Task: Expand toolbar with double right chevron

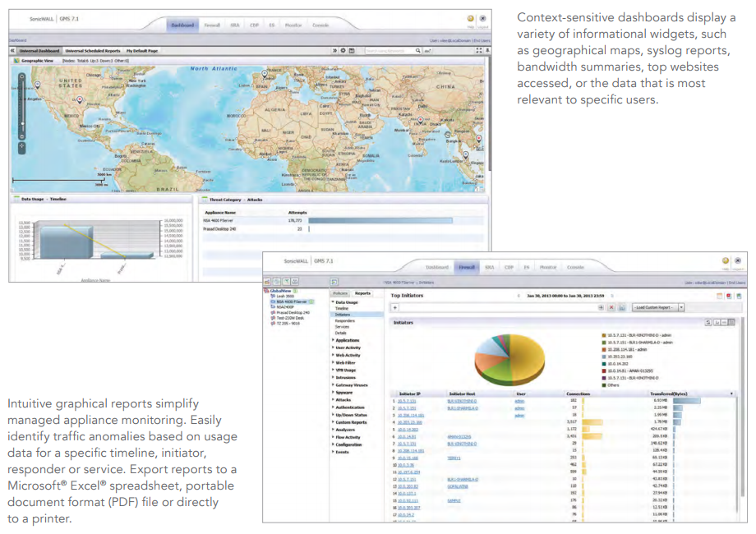Action: [334, 51]
